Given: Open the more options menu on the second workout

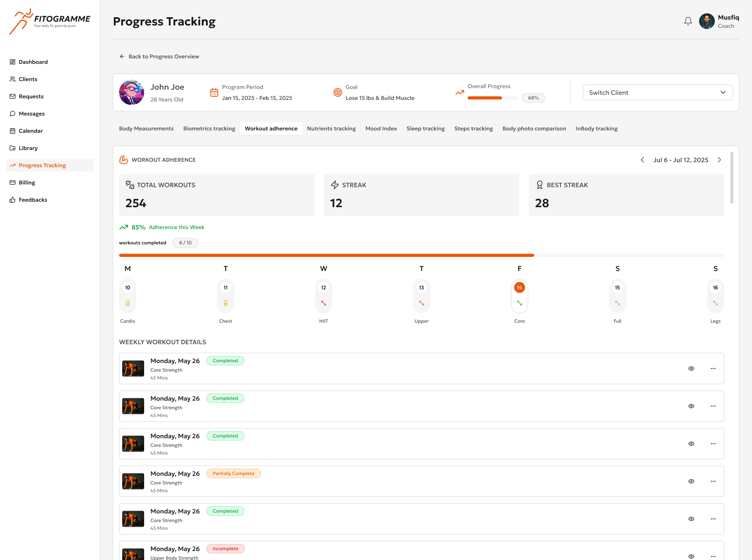Looking at the screenshot, I should coord(713,406).
